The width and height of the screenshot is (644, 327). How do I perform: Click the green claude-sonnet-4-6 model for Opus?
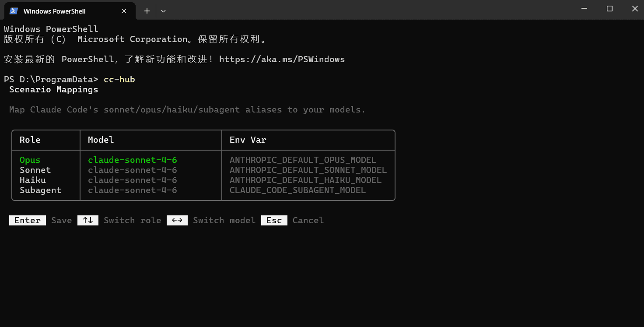click(x=133, y=160)
